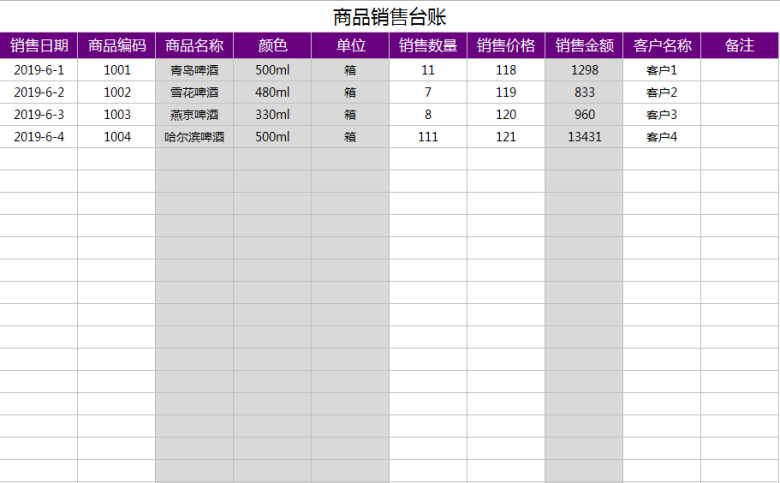Select the 480ml cell
The width and height of the screenshot is (780, 483).
pos(273,93)
